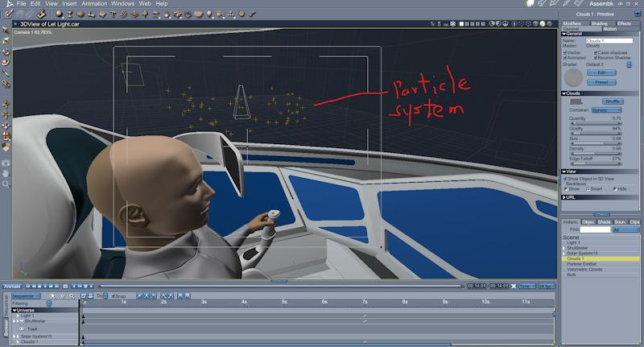This screenshot has height=347, width=644.
Task: Toggle Show Object in 3D View checkbox
Action: 565,179
